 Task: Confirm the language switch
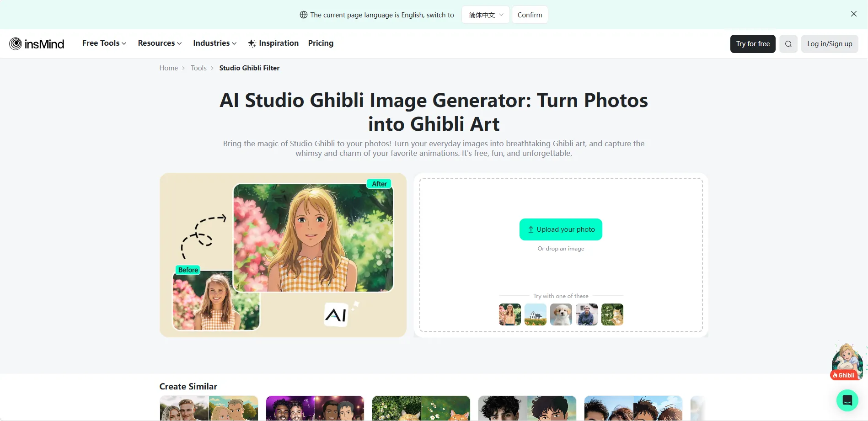pyautogui.click(x=530, y=15)
